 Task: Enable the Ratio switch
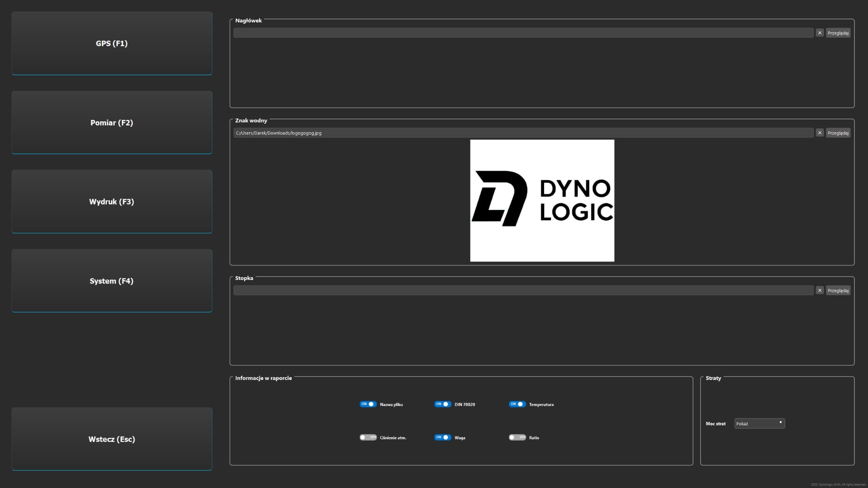pos(517,437)
